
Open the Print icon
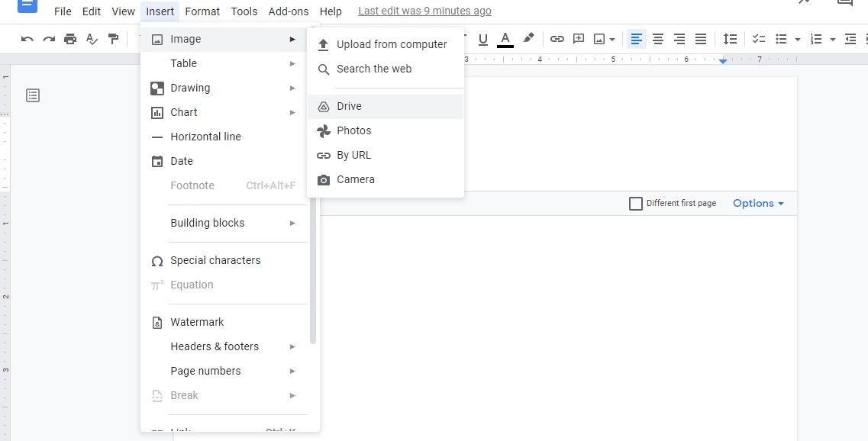[69, 38]
